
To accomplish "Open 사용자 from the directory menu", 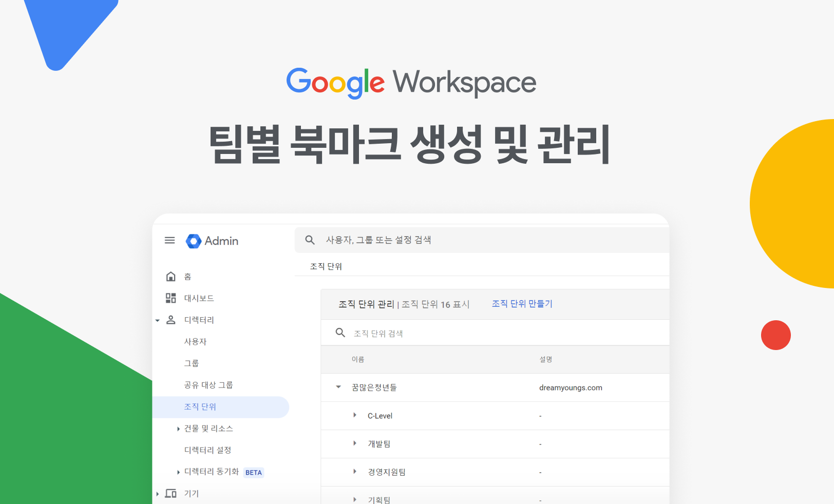I will point(195,341).
